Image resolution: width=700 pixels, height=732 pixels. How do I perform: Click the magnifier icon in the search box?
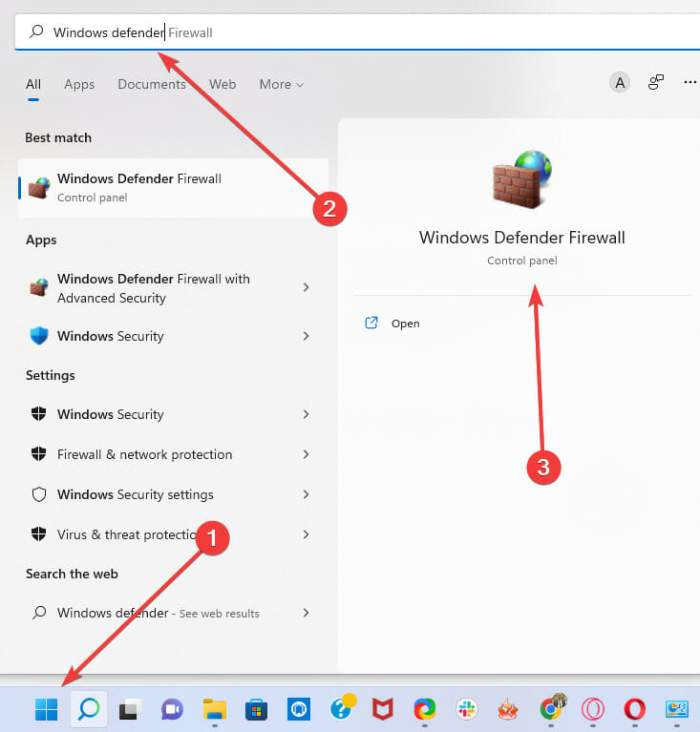(36, 31)
